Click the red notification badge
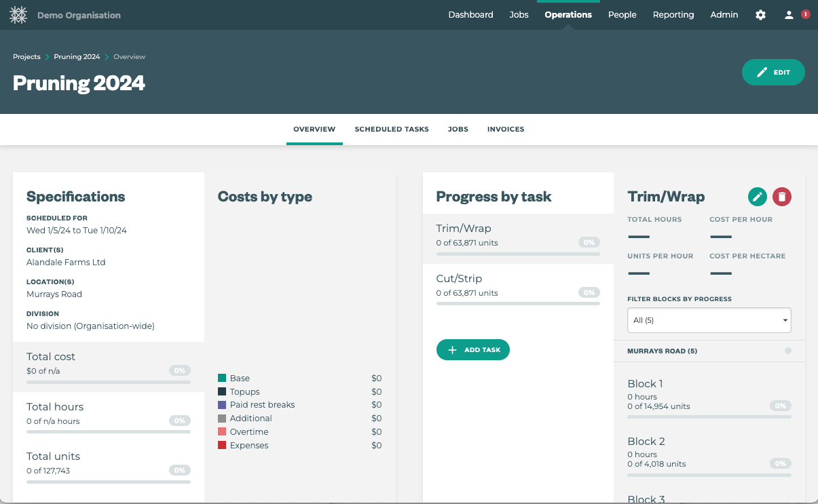 point(806,14)
